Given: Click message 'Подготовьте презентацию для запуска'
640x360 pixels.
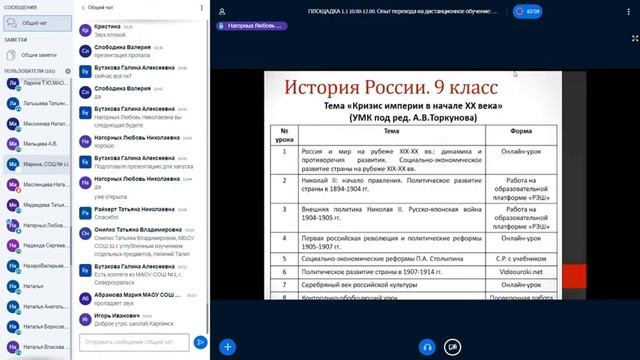Looking at the screenshot, I should 144,167.
